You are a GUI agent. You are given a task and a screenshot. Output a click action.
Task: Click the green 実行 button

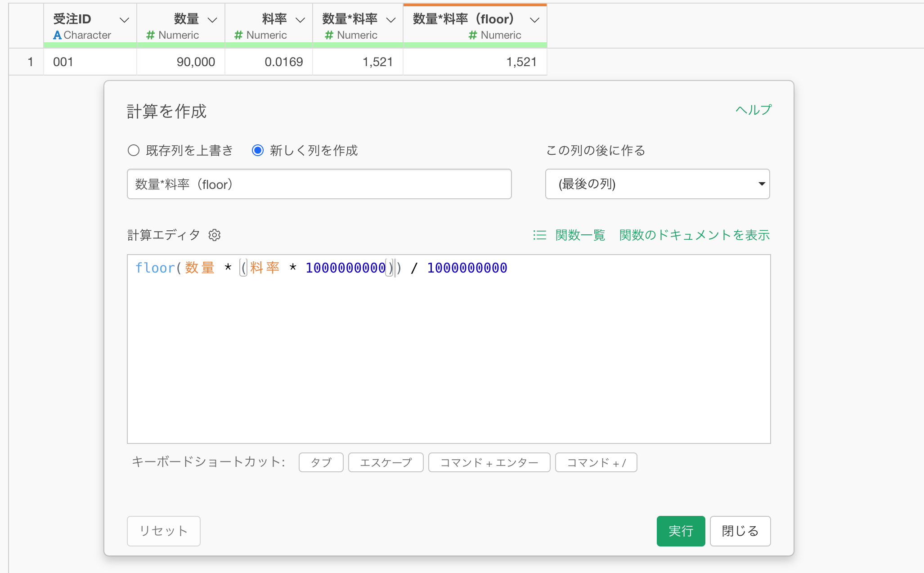[x=680, y=531]
